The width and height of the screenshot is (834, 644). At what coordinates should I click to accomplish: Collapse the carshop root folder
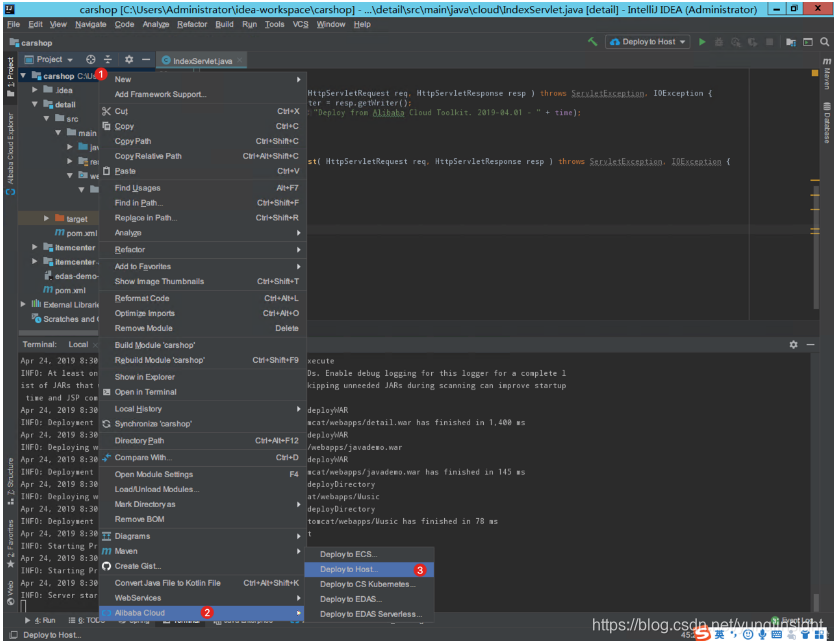click(x=23, y=76)
